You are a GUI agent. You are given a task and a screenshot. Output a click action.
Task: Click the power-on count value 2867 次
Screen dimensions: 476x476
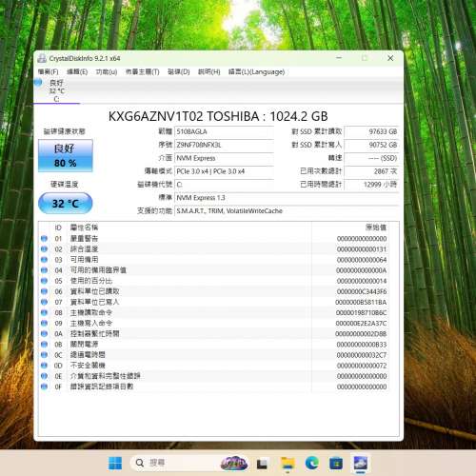point(371,171)
